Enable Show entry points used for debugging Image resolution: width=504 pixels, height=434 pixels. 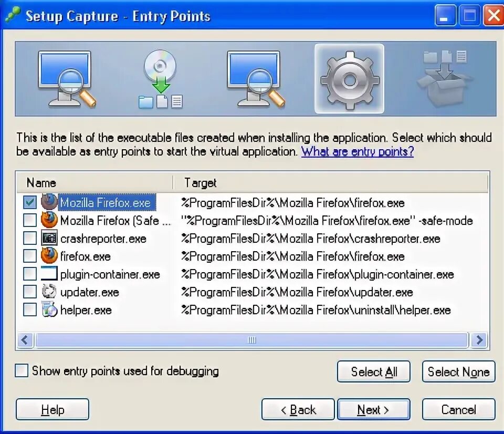[22, 370]
